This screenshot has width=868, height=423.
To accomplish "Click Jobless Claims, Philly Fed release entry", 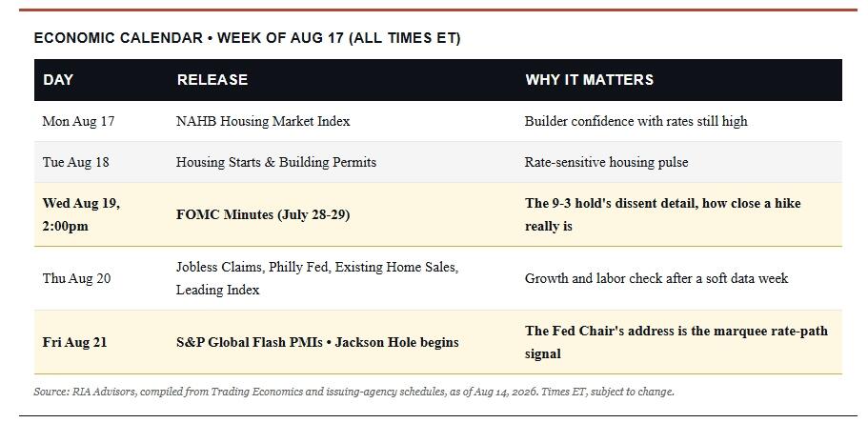I will [x=317, y=278].
